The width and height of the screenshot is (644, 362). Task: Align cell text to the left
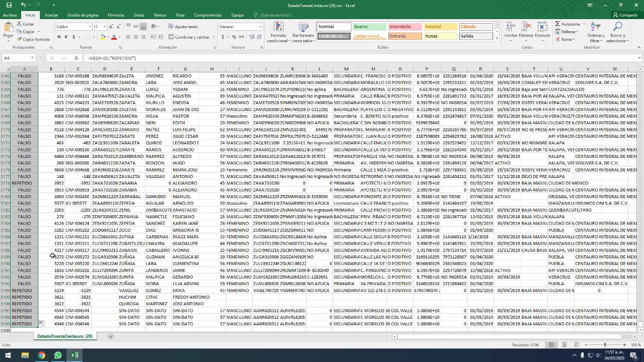(x=128, y=37)
